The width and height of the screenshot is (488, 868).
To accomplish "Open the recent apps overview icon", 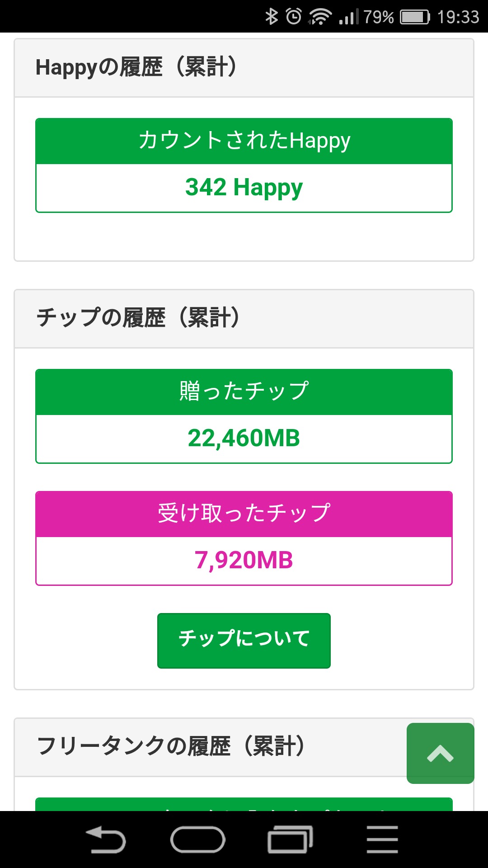I will click(x=290, y=840).
